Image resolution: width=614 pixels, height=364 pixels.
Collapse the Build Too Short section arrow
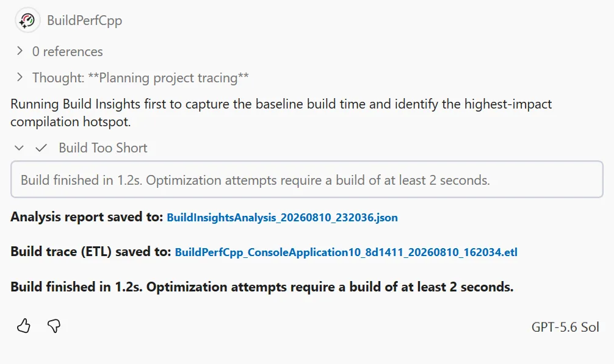click(x=19, y=148)
